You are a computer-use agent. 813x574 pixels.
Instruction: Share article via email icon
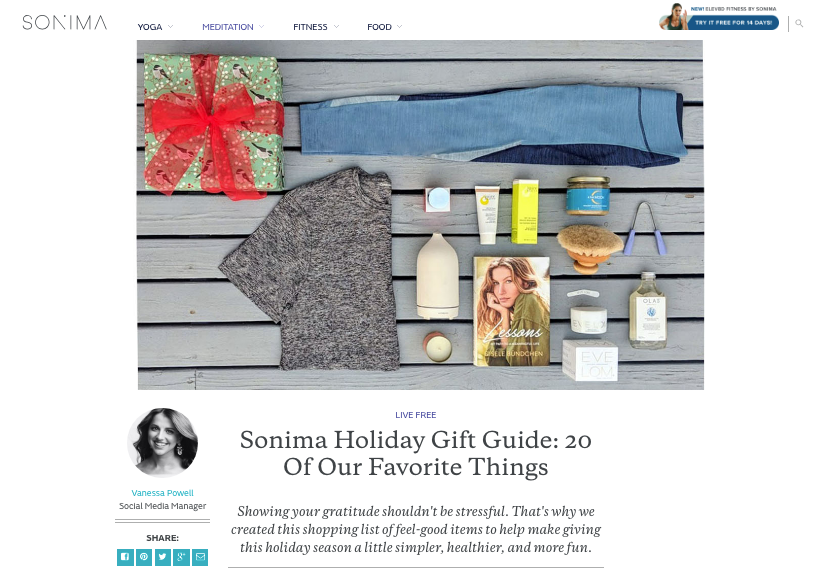point(200,557)
